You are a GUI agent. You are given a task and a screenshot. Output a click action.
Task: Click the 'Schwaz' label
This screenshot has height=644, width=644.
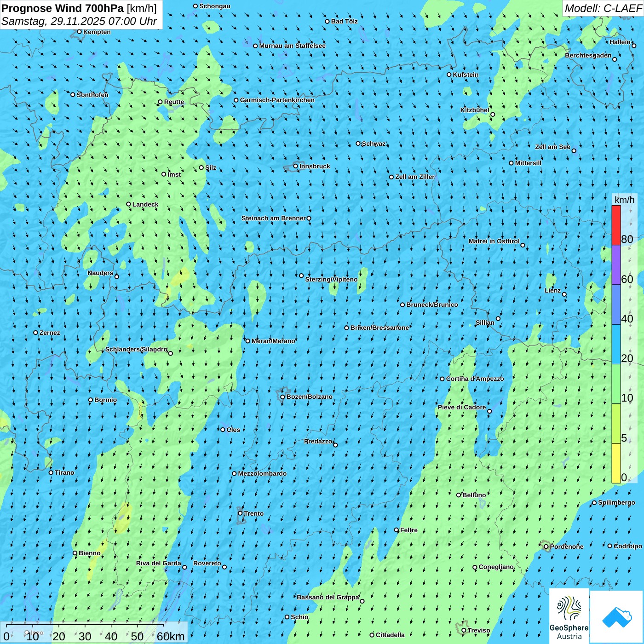click(x=374, y=144)
